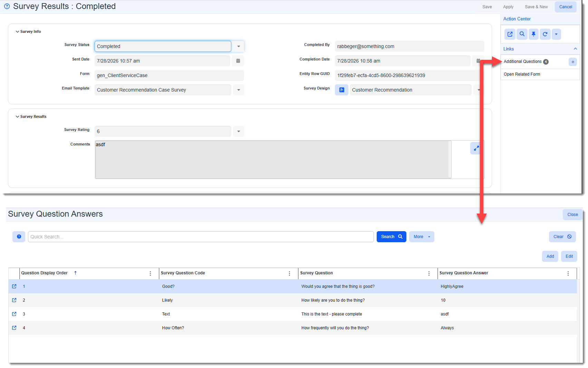Click the Sent Date field
This screenshot has height=368, width=588.
[162, 61]
